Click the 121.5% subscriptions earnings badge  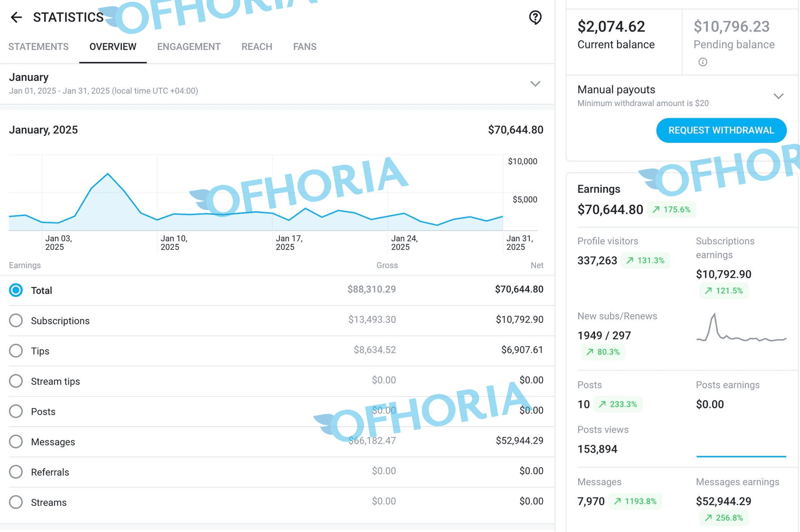723,291
